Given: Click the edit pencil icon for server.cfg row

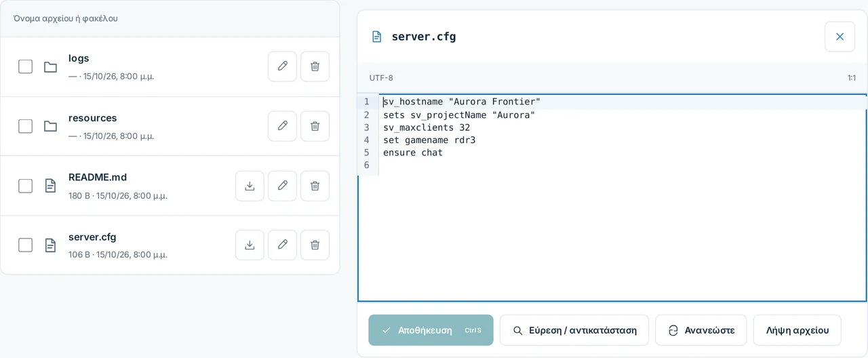Looking at the screenshot, I should [x=282, y=245].
